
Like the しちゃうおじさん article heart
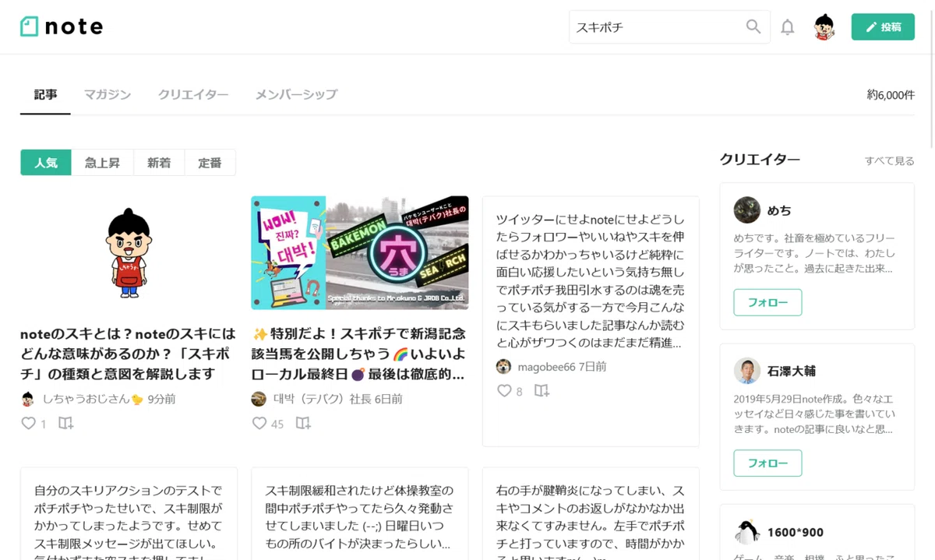point(28,424)
